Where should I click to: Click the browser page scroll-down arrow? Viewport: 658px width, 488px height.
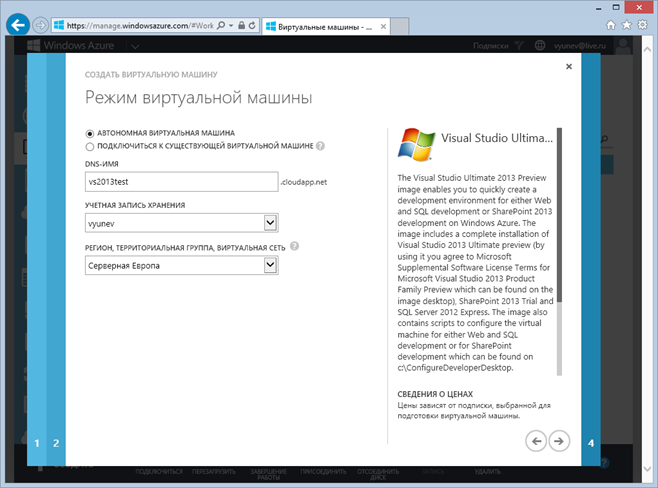(647, 469)
